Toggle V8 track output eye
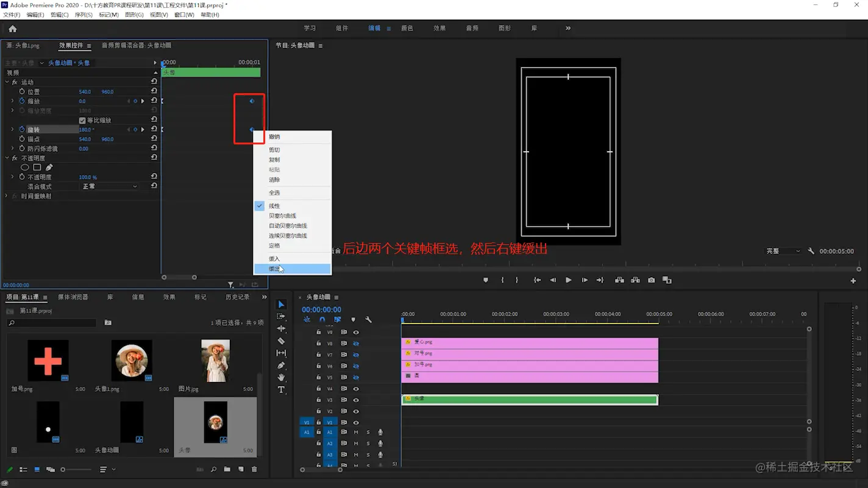Screen dimensions: 868x488 pyautogui.click(x=356, y=344)
